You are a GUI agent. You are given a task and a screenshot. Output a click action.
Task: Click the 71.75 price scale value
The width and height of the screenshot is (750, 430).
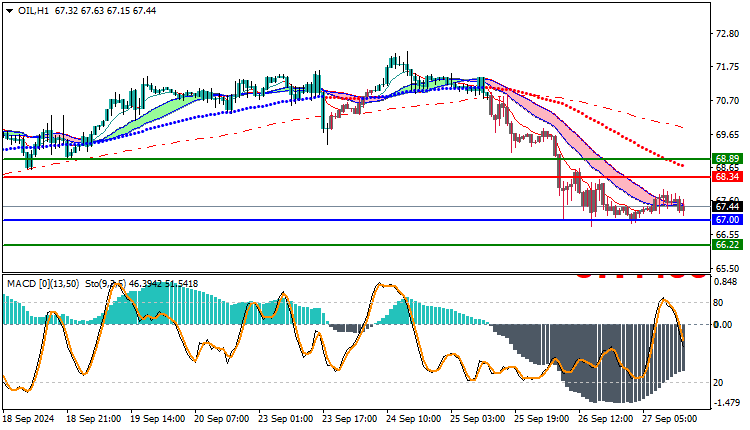pyautogui.click(x=727, y=67)
